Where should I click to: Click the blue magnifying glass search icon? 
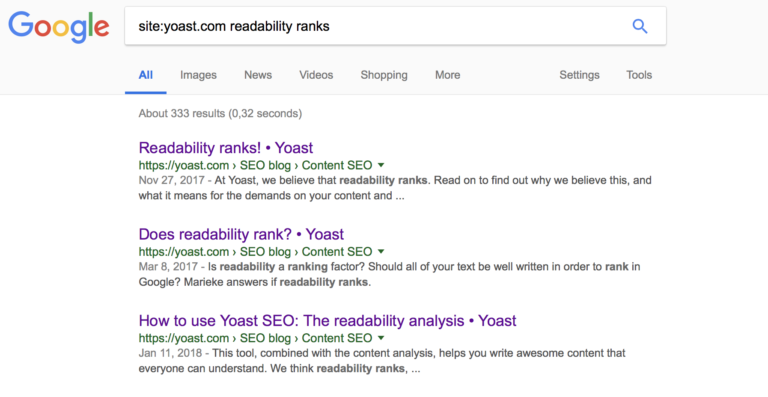tap(640, 26)
